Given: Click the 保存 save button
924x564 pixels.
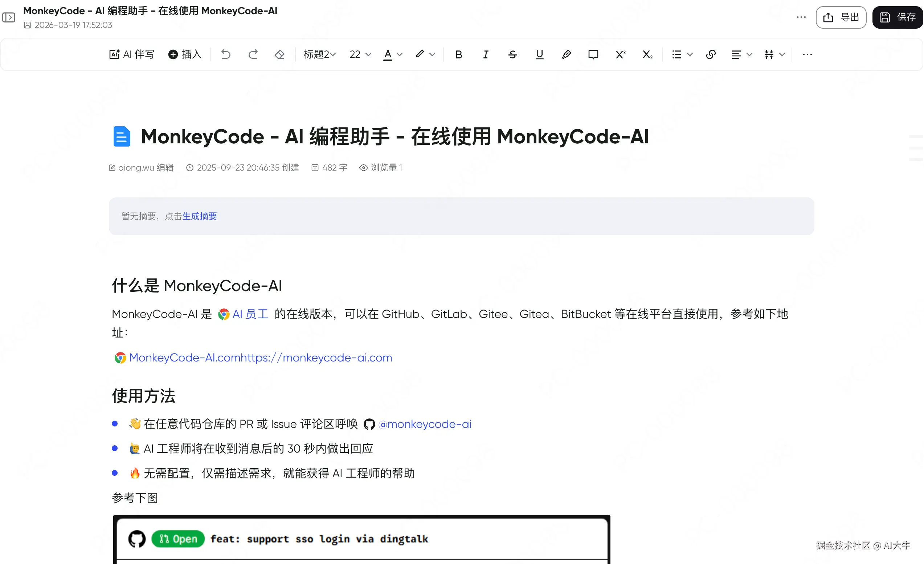Looking at the screenshot, I should click(898, 17).
